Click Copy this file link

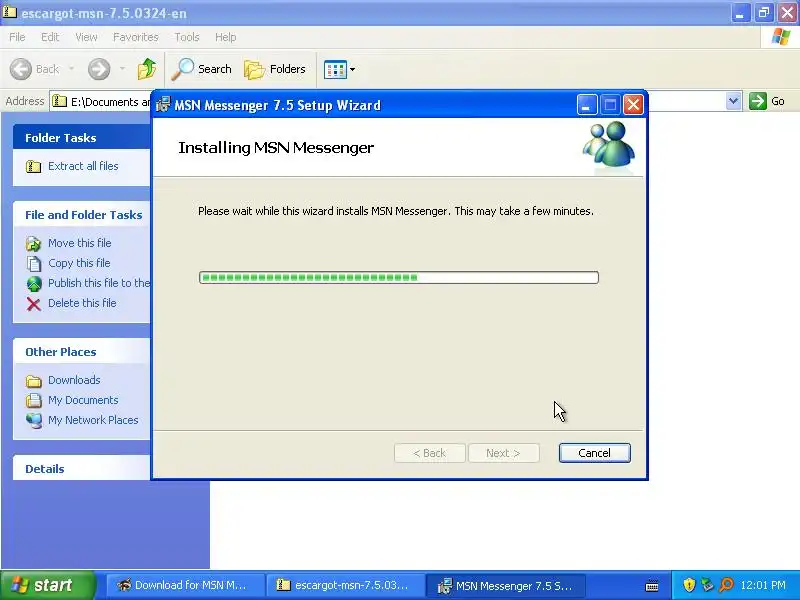coord(79,263)
